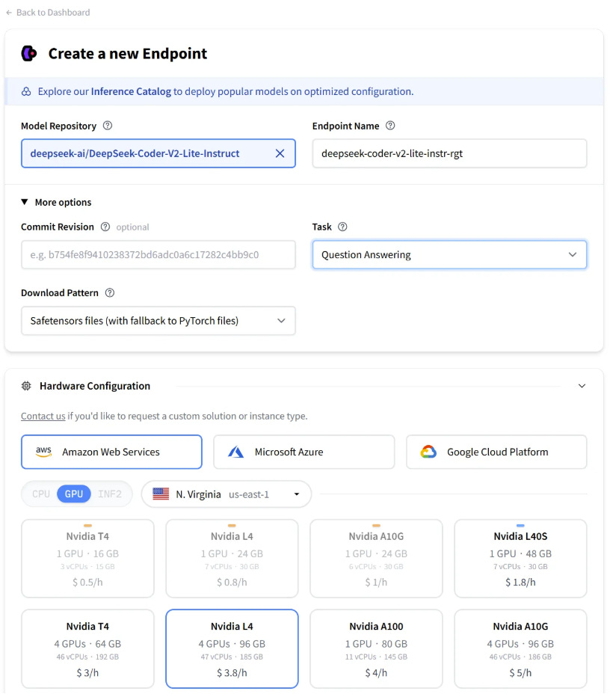Click the $ 3.8/h price text
Viewport: 610px width, 700px height.
pyautogui.click(x=232, y=673)
